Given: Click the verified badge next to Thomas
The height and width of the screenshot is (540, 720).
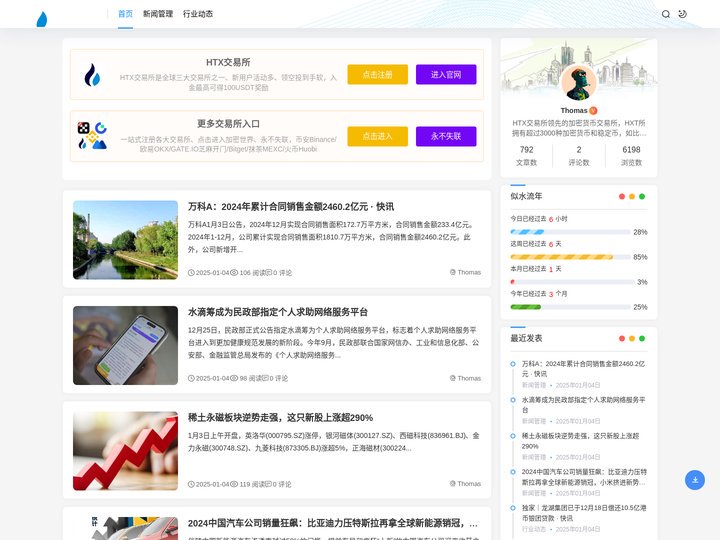Looking at the screenshot, I should [x=593, y=111].
